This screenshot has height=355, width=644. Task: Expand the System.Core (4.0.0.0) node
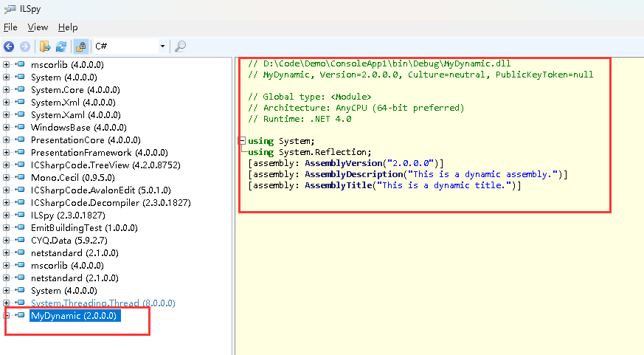pos(6,89)
